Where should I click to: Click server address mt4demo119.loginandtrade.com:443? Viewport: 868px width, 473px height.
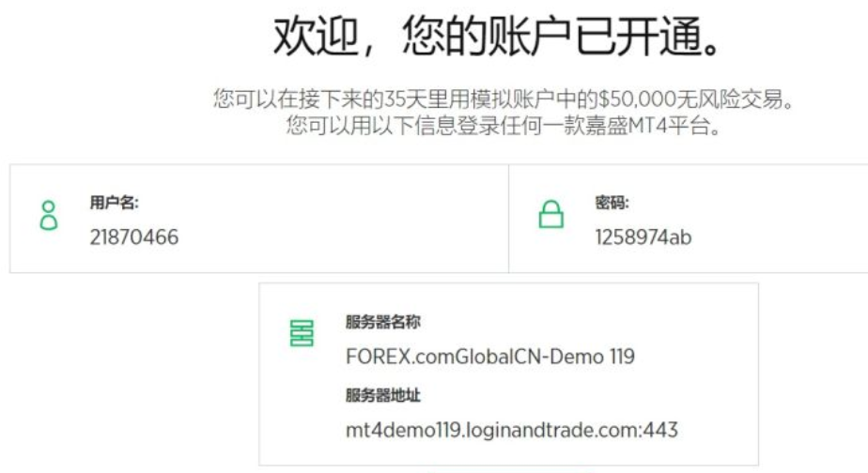[x=511, y=430]
